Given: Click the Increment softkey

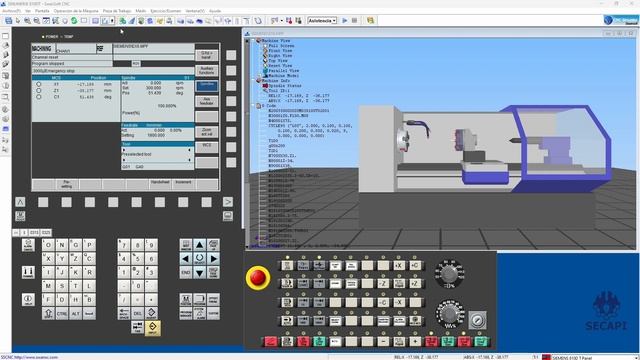Looking at the screenshot, I should (x=183, y=184).
